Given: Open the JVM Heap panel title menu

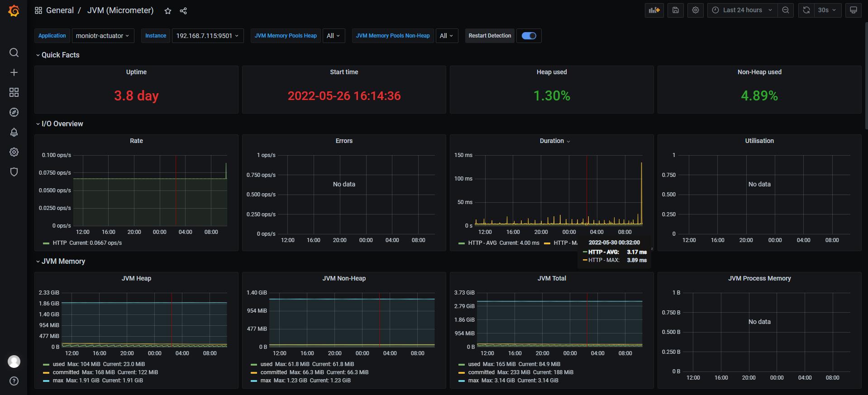Looking at the screenshot, I should click(x=136, y=278).
